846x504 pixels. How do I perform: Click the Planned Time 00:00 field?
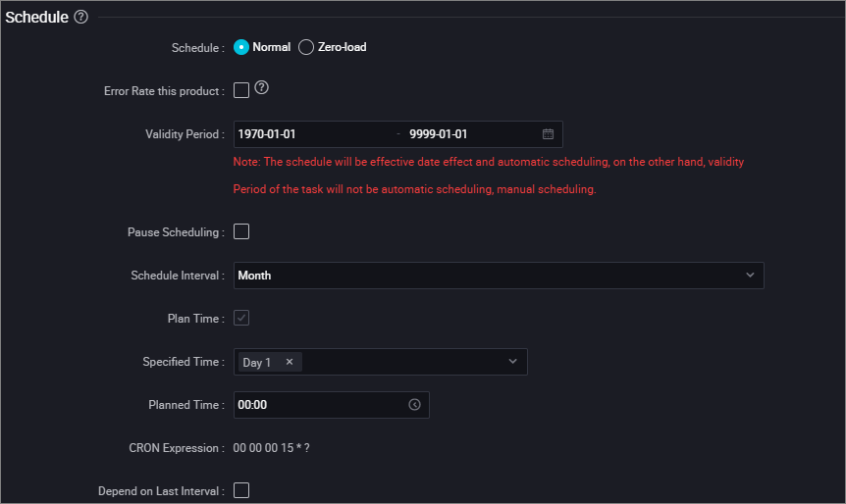click(332, 405)
